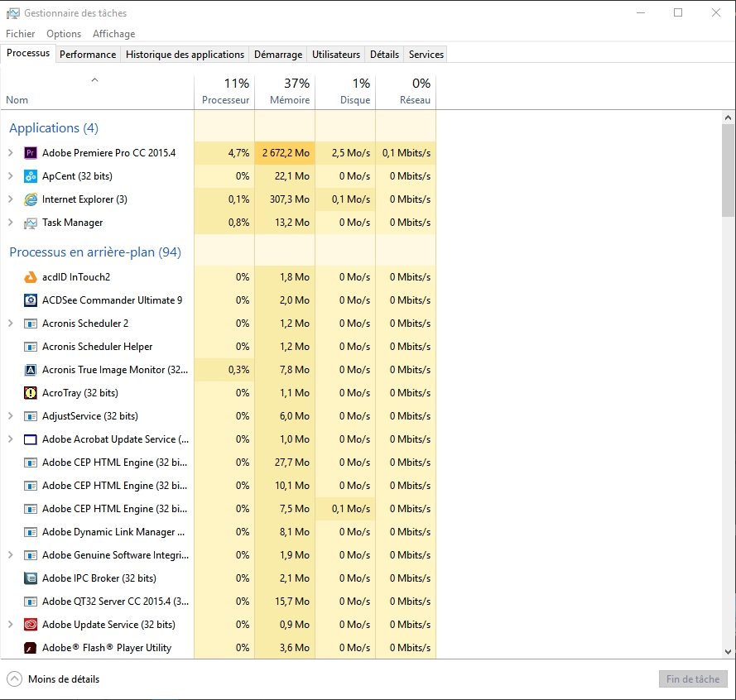Switch to the Démarrage tab

[x=278, y=55]
